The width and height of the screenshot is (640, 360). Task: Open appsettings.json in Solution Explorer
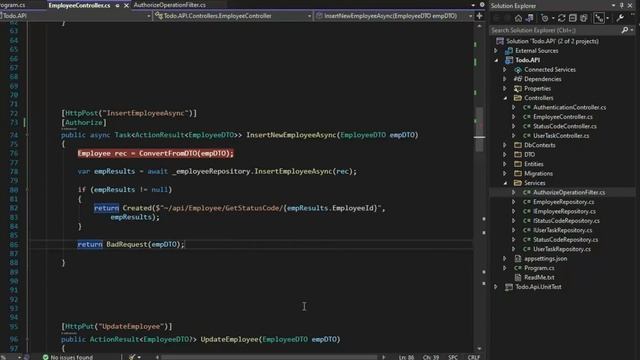click(545, 258)
